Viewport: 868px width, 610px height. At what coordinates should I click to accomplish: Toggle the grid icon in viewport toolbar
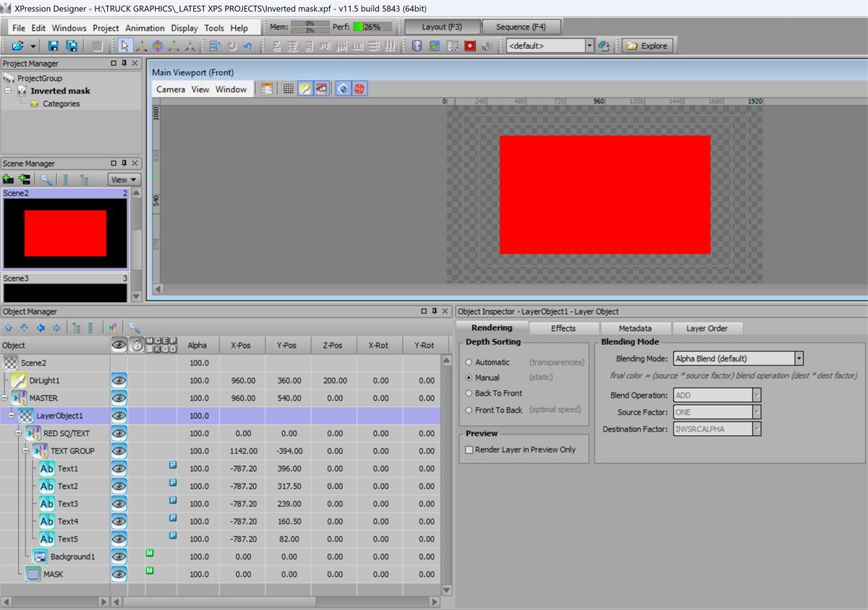288,89
